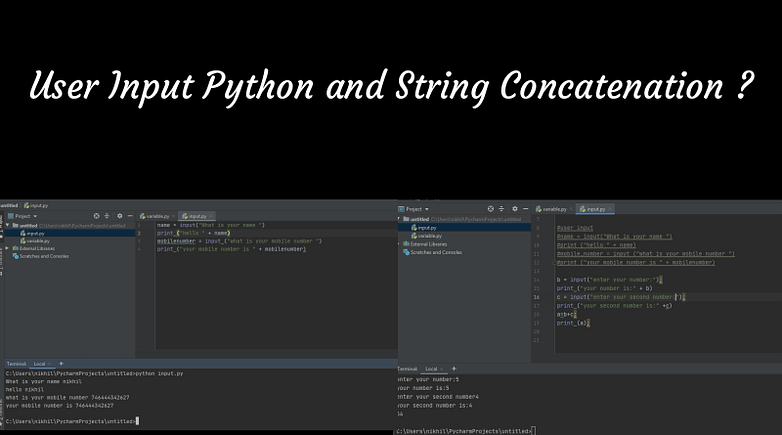This screenshot has width=782, height=435.
Task: Click Terminal panel label in right window
Action: (x=407, y=369)
